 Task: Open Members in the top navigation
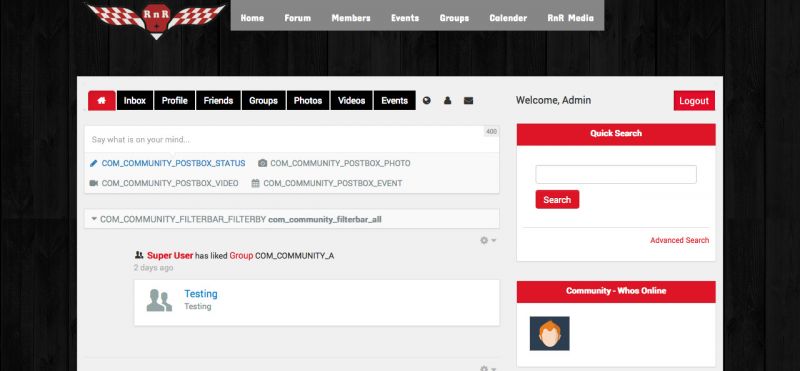point(351,18)
